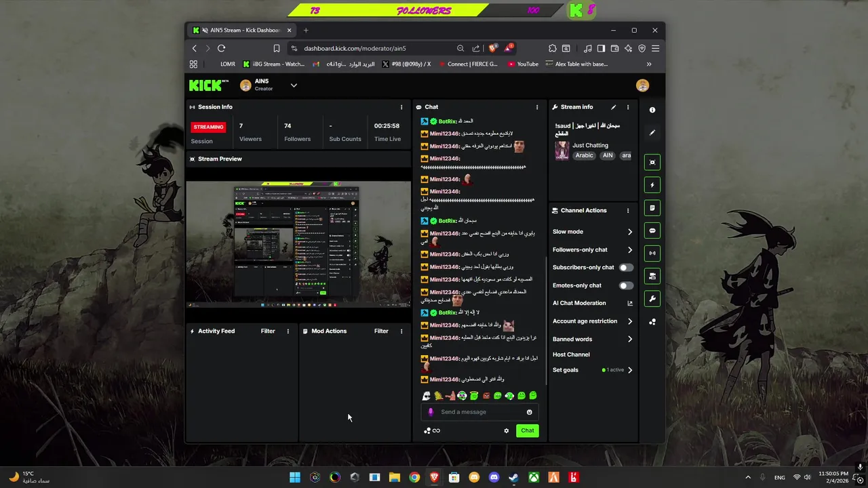Image resolution: width=868 pixels, height=488 pixels.
Task: Expand Slow mode options
Action: [x=630, y=232]
